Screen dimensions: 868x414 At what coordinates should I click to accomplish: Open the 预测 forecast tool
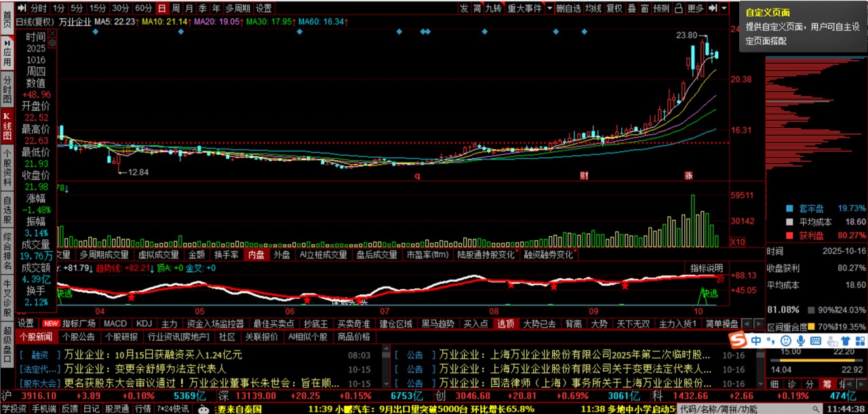[661, 8]
